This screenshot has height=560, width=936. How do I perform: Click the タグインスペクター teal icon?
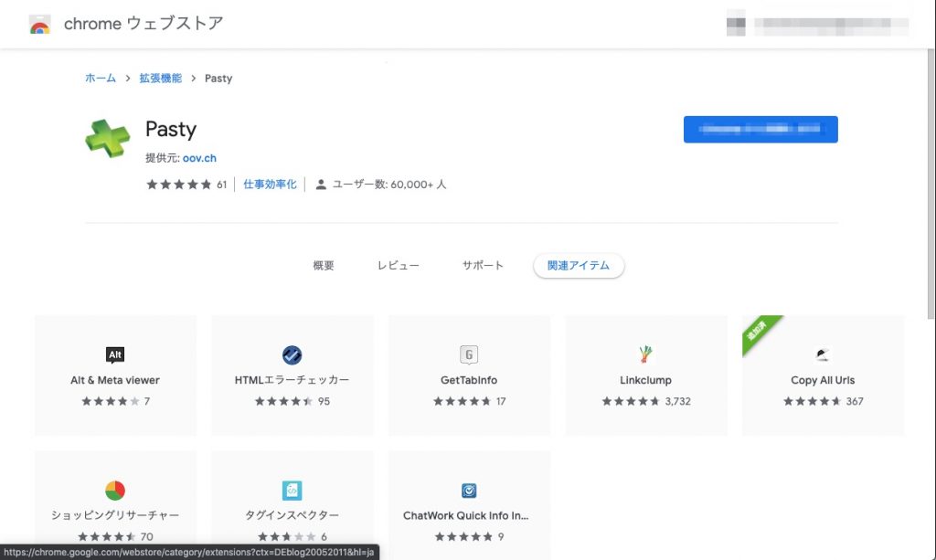tap(292, 491)
